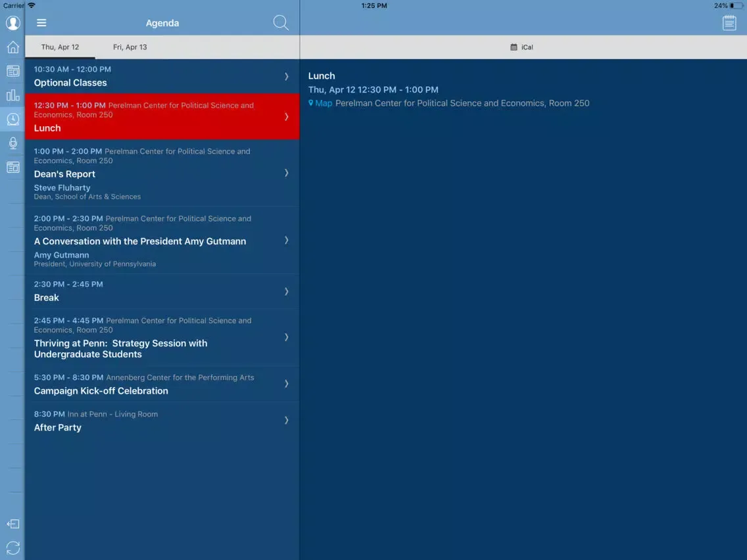
Task: Open the newspaper icon below microphone
Action: 13,167
